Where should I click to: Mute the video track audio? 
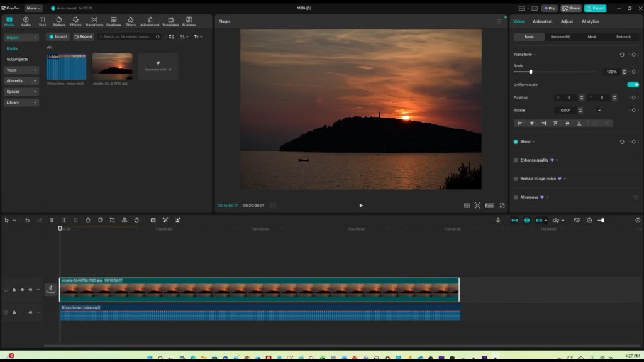(x=30, y=290)
